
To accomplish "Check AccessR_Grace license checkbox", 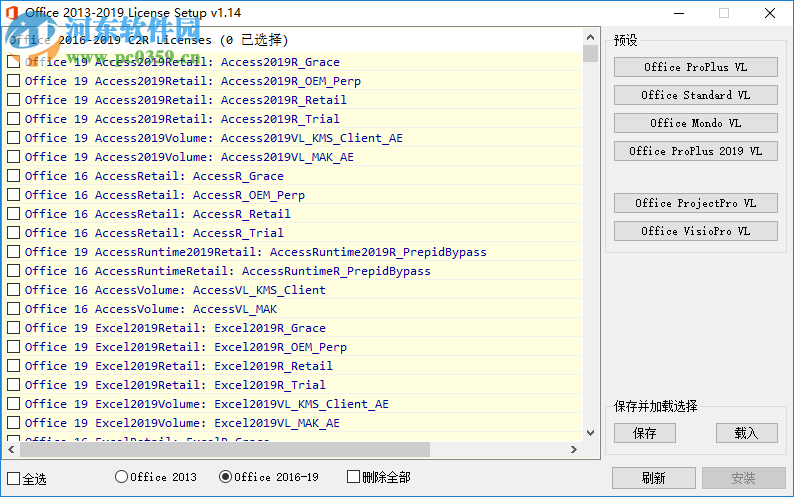I will point(14,176).
